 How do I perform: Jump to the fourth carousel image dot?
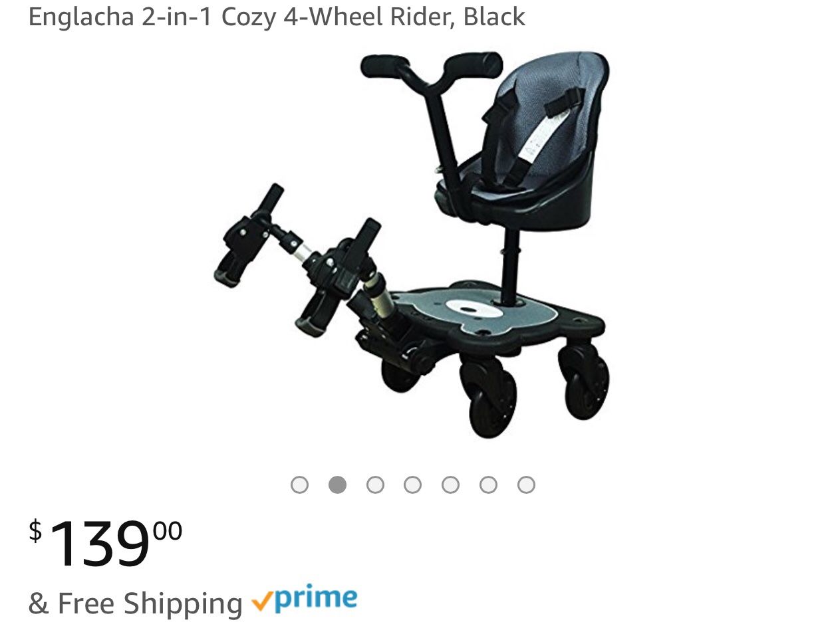(413, 485)
